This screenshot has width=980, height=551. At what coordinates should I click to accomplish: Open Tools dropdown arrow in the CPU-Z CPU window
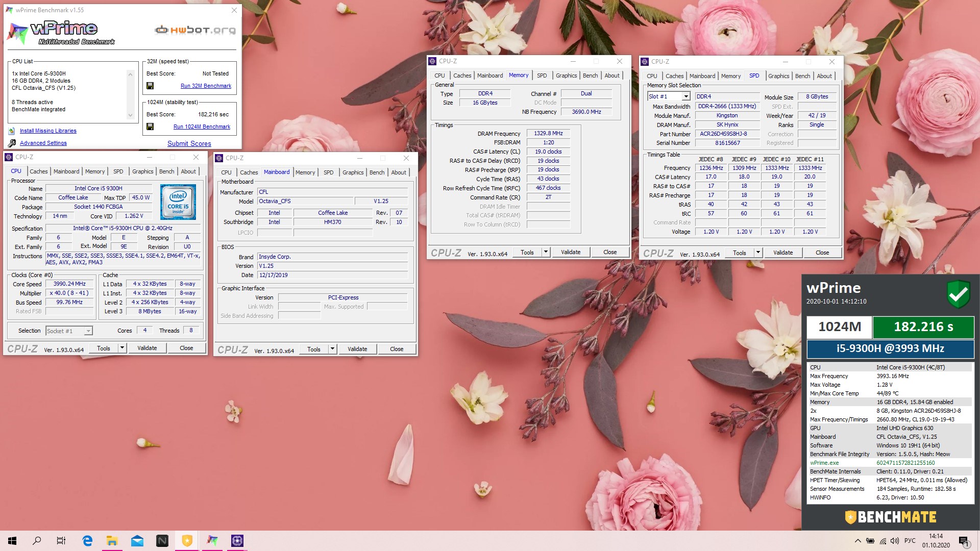(x=122, y=348)
